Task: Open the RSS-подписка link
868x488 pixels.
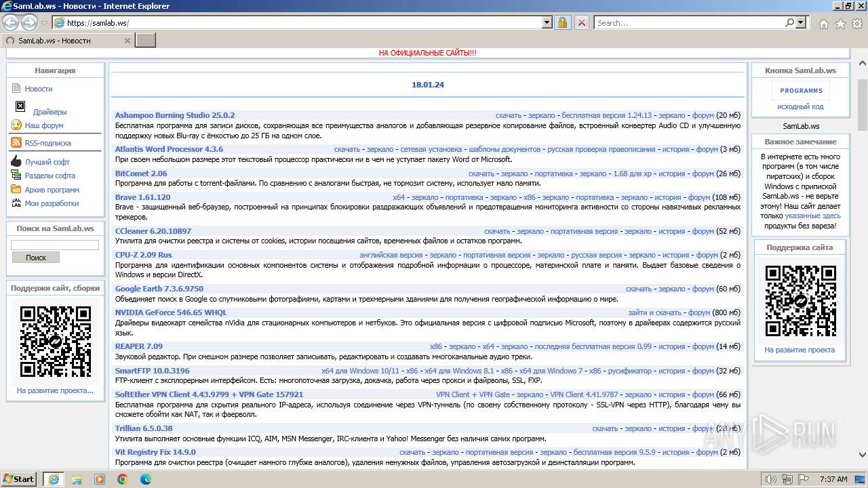Action: (x=47, y=143)
